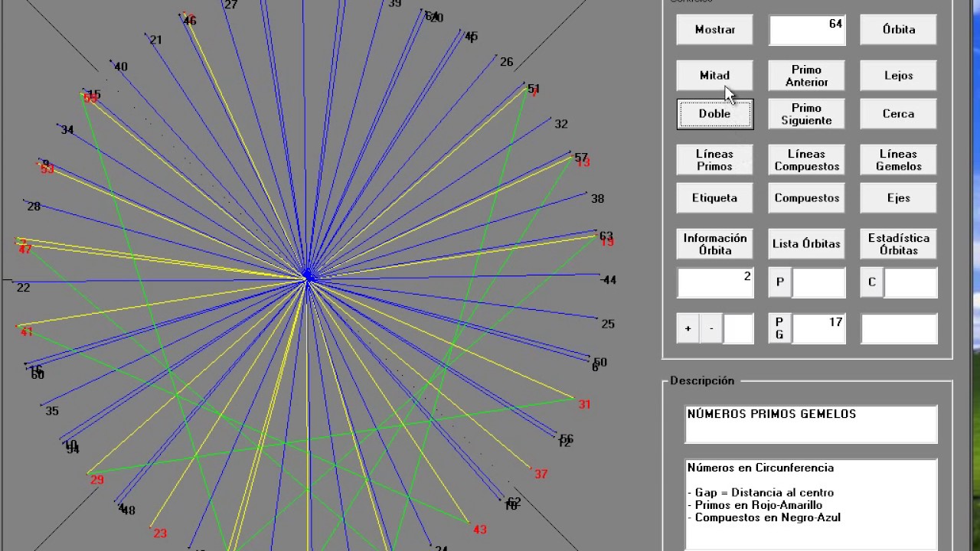Image resolution: width=980 pixels, height=551 pixels.
Task: Click the Lejos zoom button
Action: (899, 76)
